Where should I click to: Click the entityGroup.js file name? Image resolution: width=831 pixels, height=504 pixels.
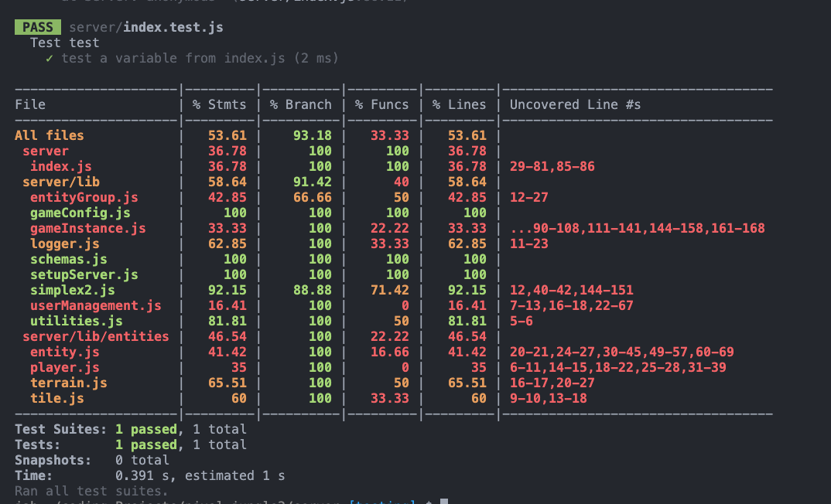84,197
